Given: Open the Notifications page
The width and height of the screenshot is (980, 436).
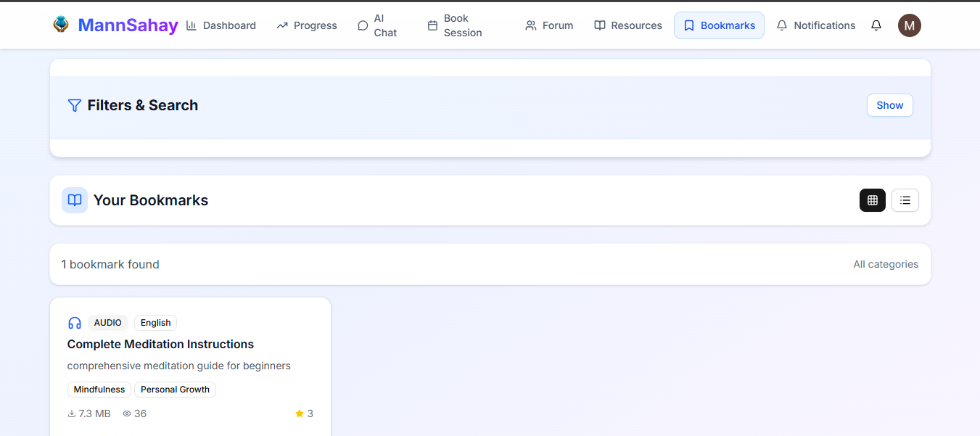Looking at the screenshot, I should (816, 25).
